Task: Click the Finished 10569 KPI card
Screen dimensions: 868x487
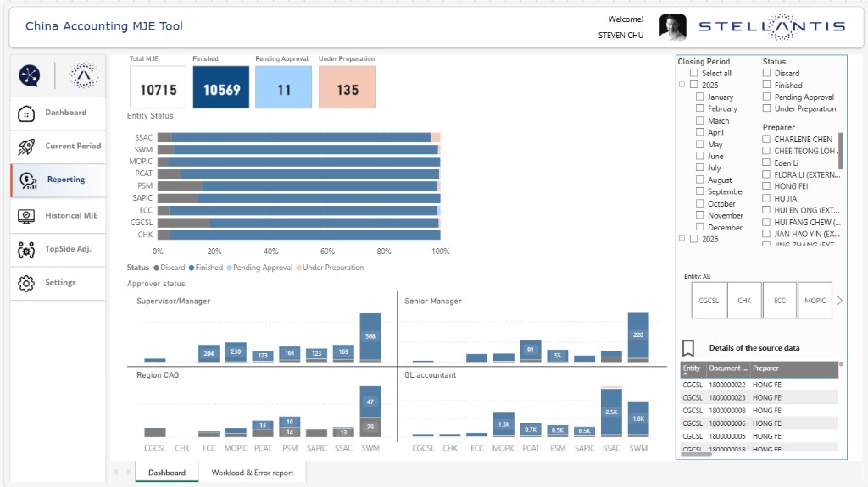Action: click(221, 87)
